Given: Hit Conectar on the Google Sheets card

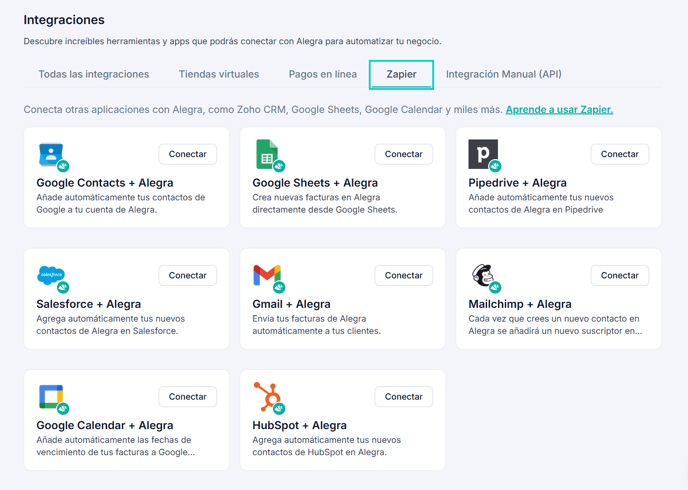Looking at the screenshot, I should pos(404,154).
